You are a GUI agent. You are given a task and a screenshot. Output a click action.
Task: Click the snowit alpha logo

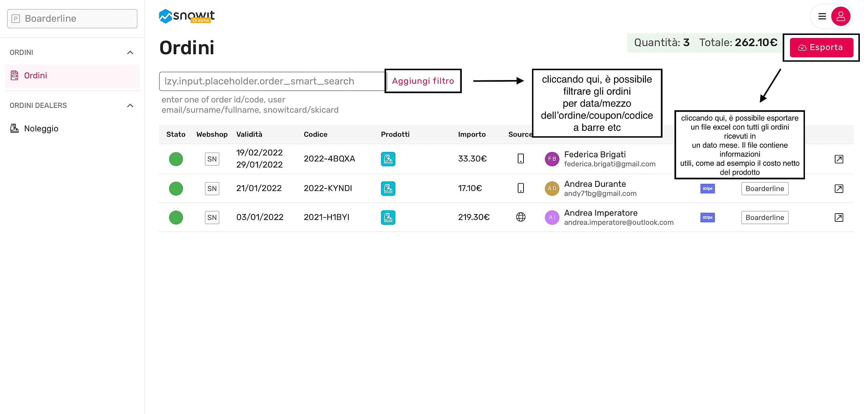pos(187,16)
